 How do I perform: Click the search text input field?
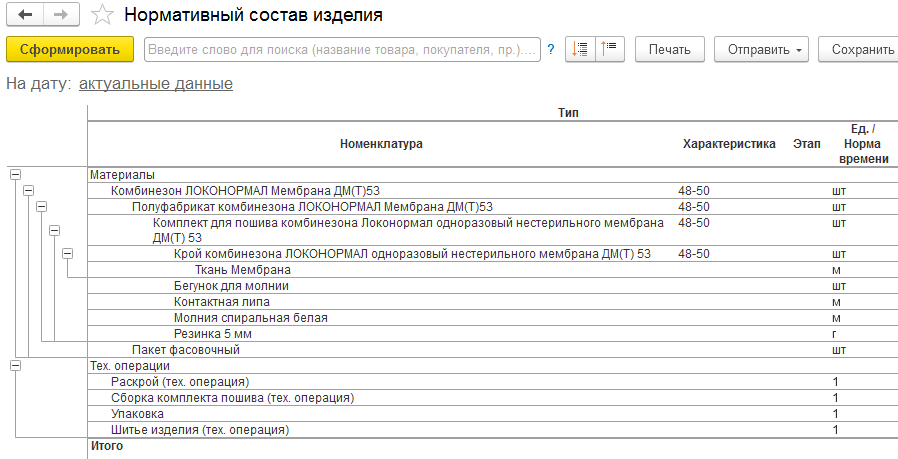342,49
